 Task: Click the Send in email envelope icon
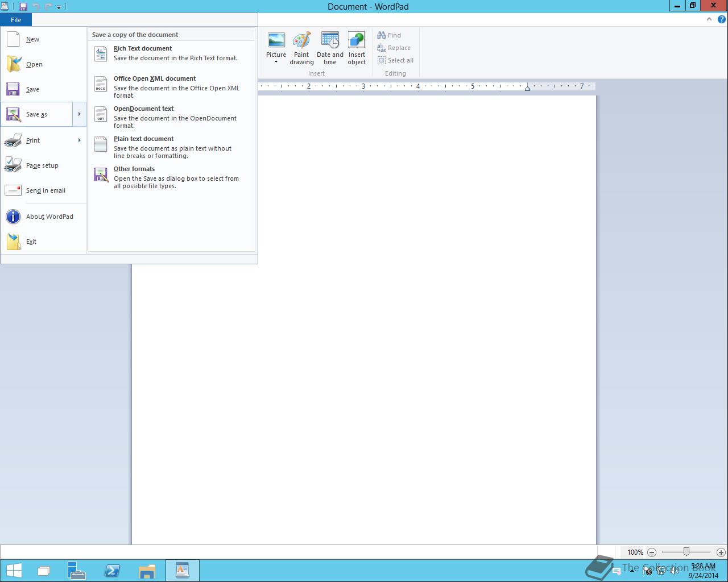click(13, 190)
